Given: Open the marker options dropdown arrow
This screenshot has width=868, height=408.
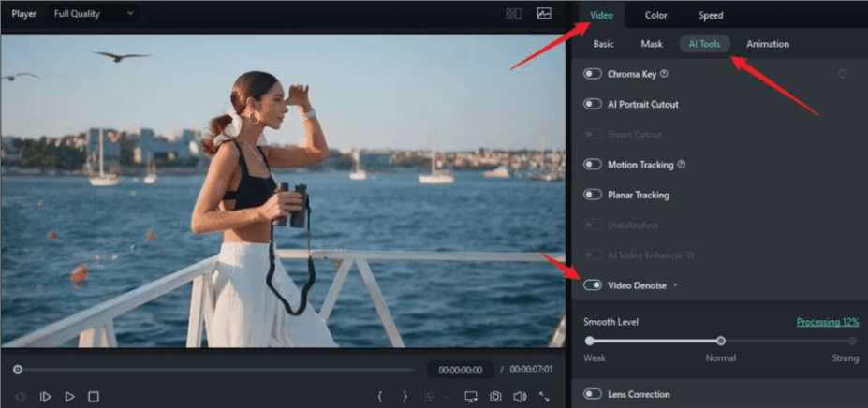Looking at the screenshot, I should pyautogui.click(x=447, y=397).
